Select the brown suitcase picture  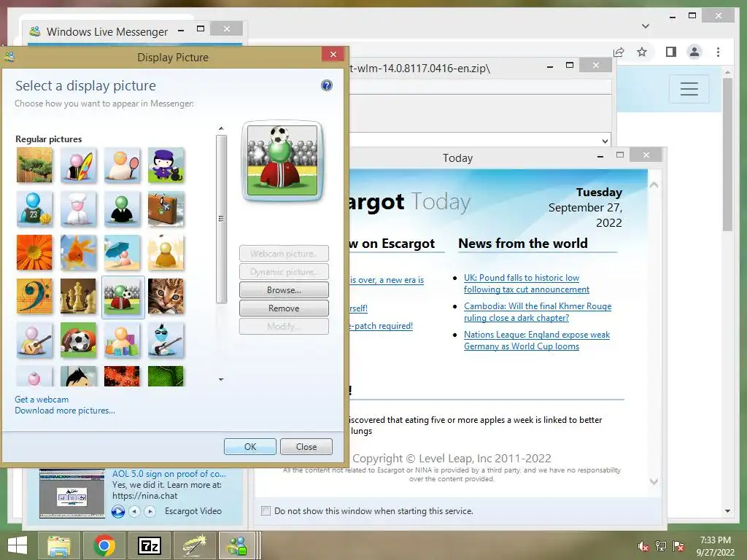[166, 209]
